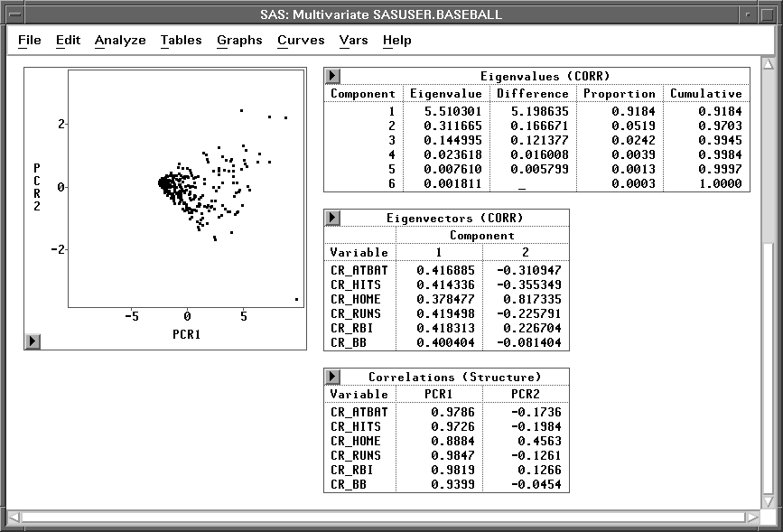Image resolution: width=783 pixels, height=532 pixels.
Task: Select CR_HOME row in Eigenvectors table
Action: [355, 299]
